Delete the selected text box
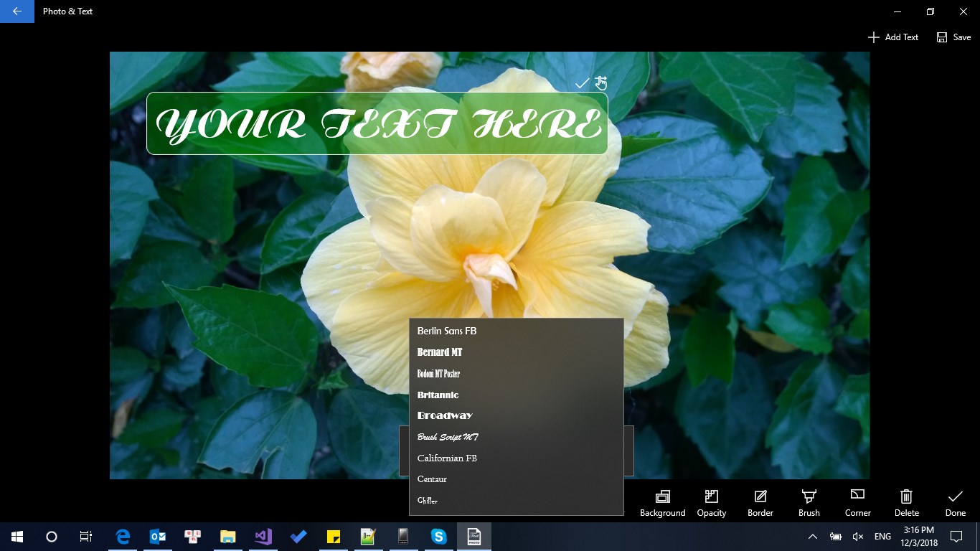980x551 pixels. click(906, 503)
